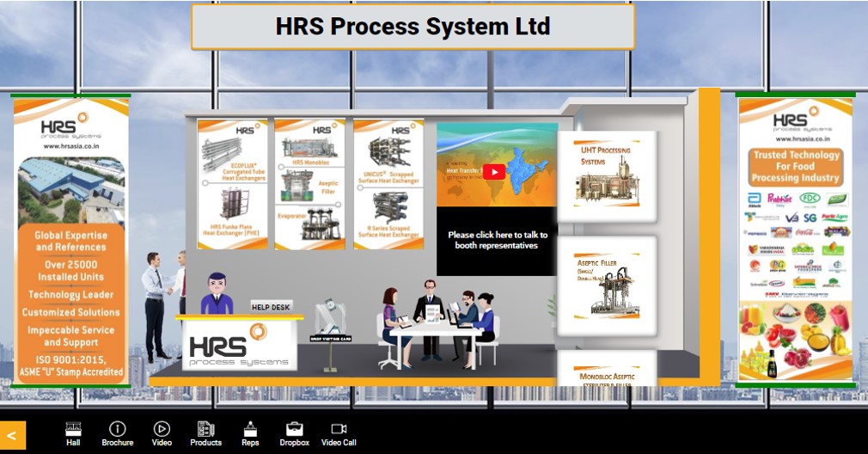This screenshot has height=454, width=868.
Task: Click the left banner with Global Expertise
Action: coord(70,241)
